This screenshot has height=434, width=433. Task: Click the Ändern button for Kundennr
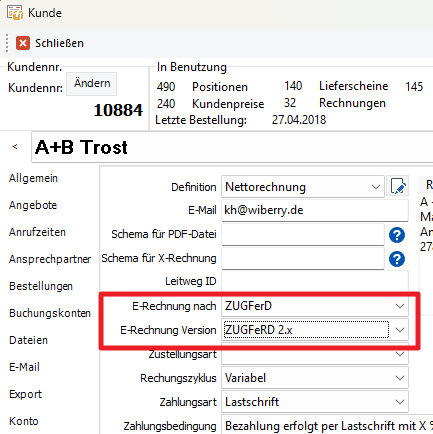[x=92, y=83]
